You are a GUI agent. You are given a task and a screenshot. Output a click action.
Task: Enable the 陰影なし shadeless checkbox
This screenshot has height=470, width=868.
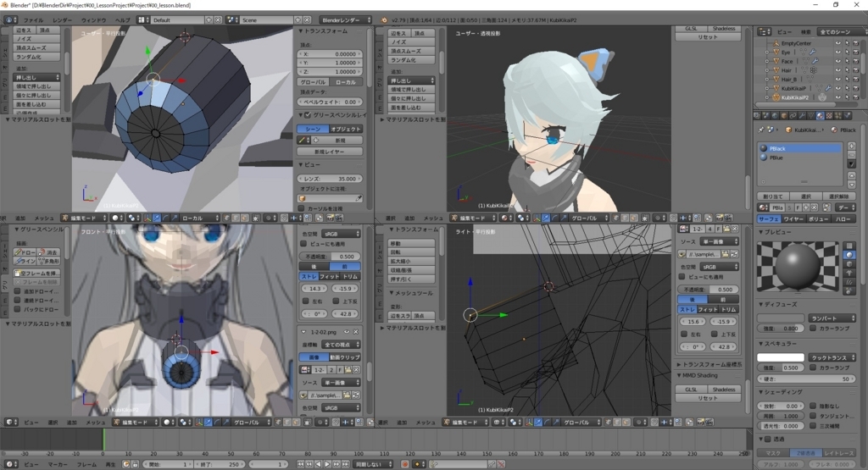(x=813, y=406)
